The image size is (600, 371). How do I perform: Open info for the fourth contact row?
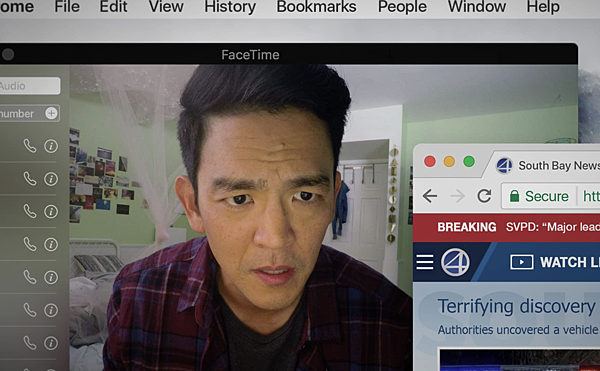point(51,244)
